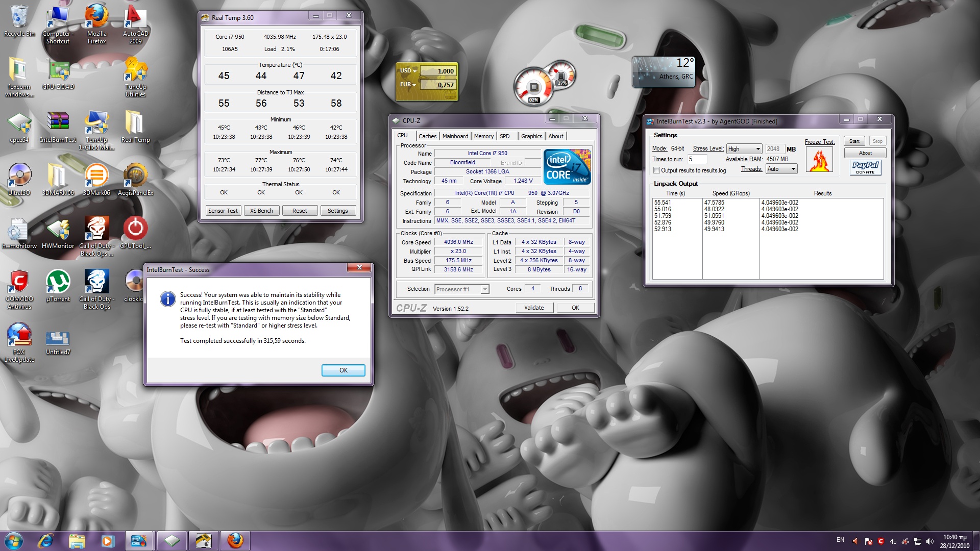Image resolution: width=980 pixels, height=551 pixels.
Task: Click Reset button in Real Temp
Action: click(x=300, y=211)
